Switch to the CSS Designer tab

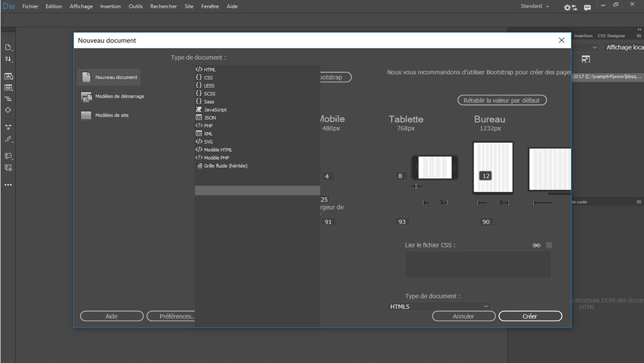point(611,36)
